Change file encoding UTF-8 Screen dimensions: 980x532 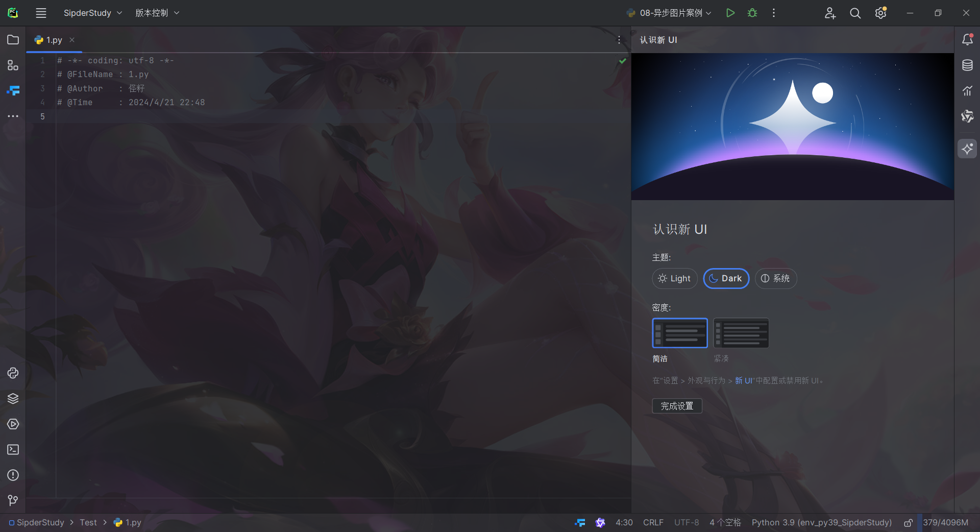pyautogui.click(x=687, y=522)
